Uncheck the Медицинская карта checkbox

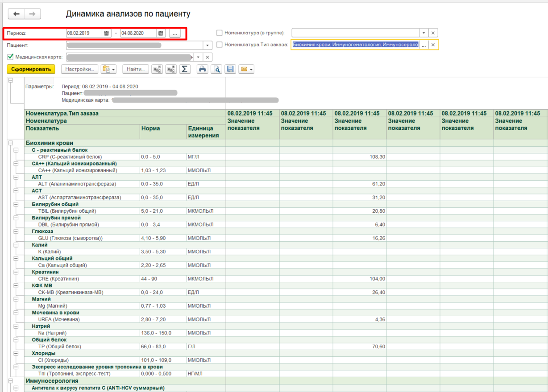pos(10,57)
